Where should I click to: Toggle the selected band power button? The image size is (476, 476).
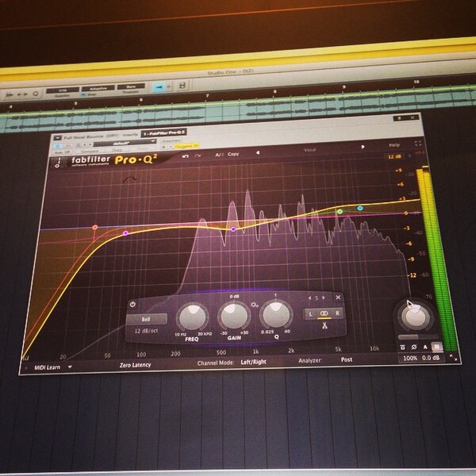pyautogui.click(x=132, y=304)
